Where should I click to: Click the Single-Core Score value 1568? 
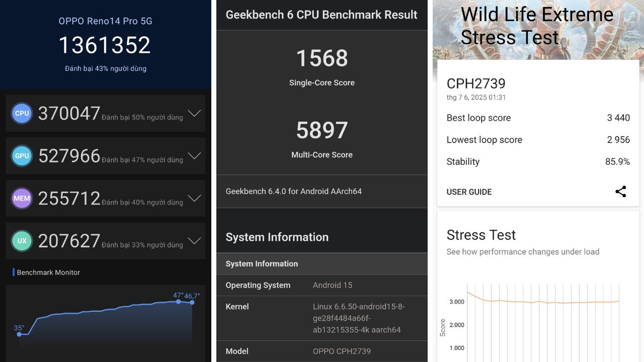coord(322,58)
